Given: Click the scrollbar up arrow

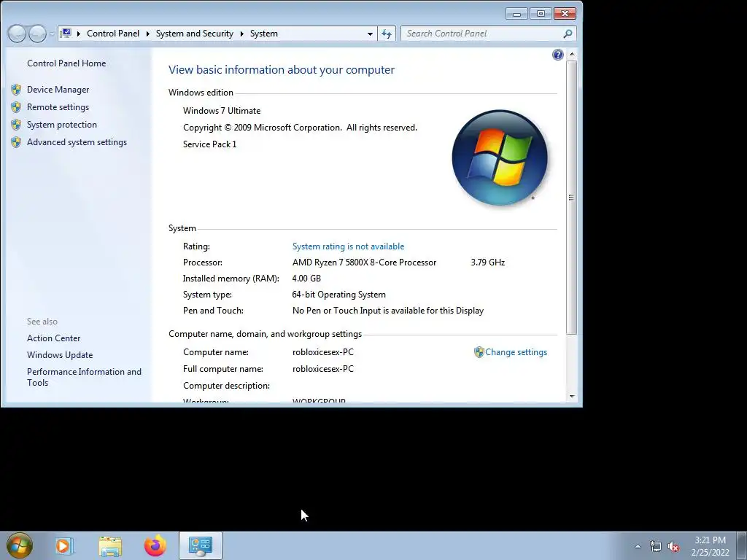Looking at the screenshot, I should tap(572, 54).
